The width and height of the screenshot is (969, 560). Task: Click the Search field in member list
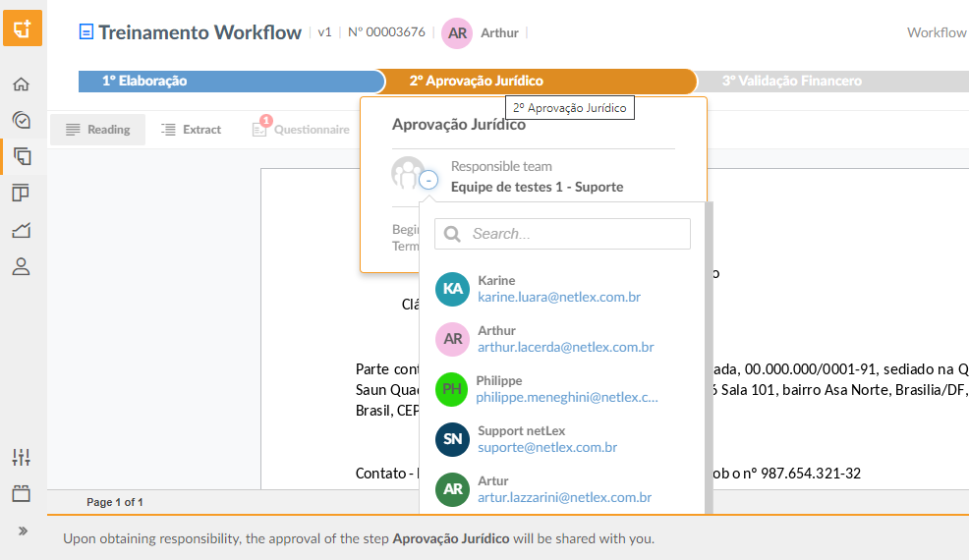pos(562,234)
